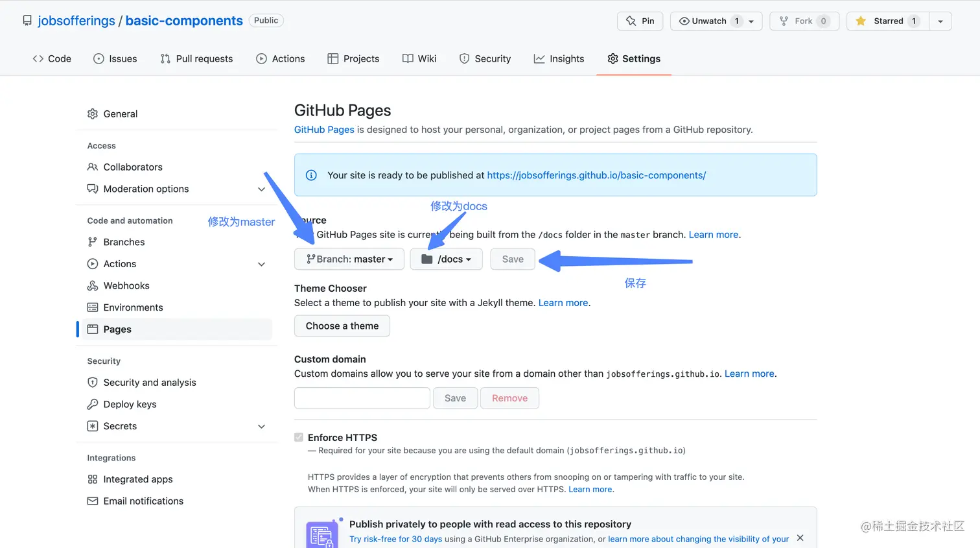Viewport: 980px width, 548px height.
Task: Switch to the Actions tab in top nav
Action: (x=281, y=58)
